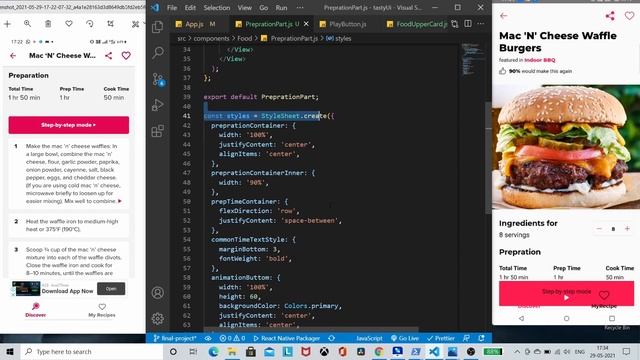The image size is (640, 360).
Task: Click the taskbar search box
Action: coord(91,351)
